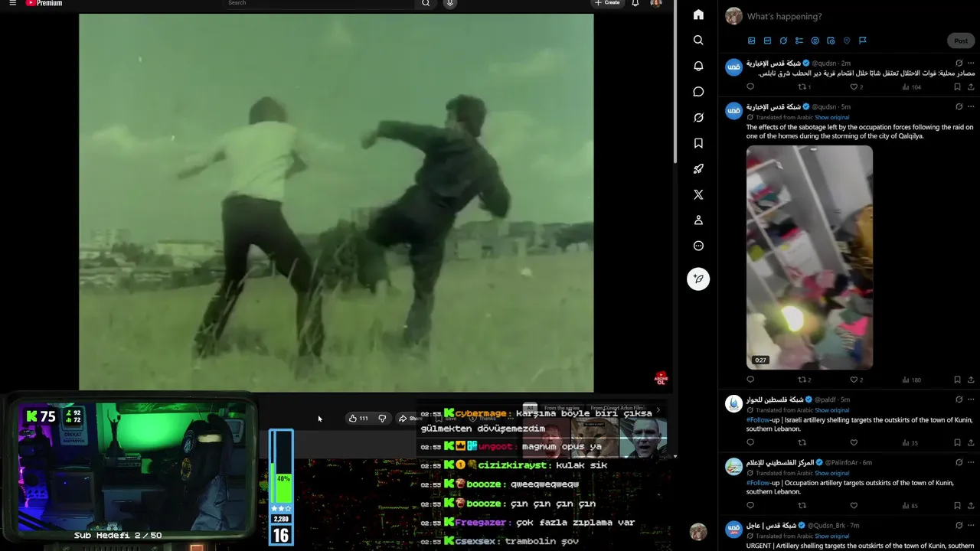Open X Messages in the sidebar
The height and width of the screenshot is (551, 980).
698,92
